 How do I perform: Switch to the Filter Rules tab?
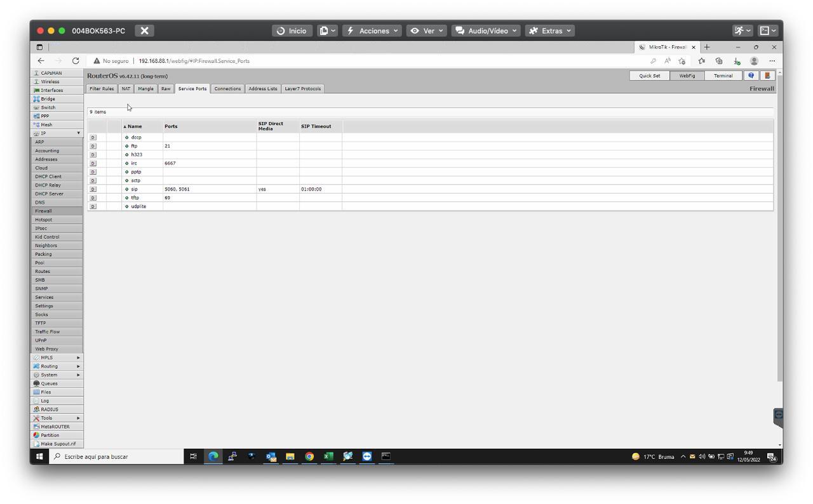coord(102,89)
